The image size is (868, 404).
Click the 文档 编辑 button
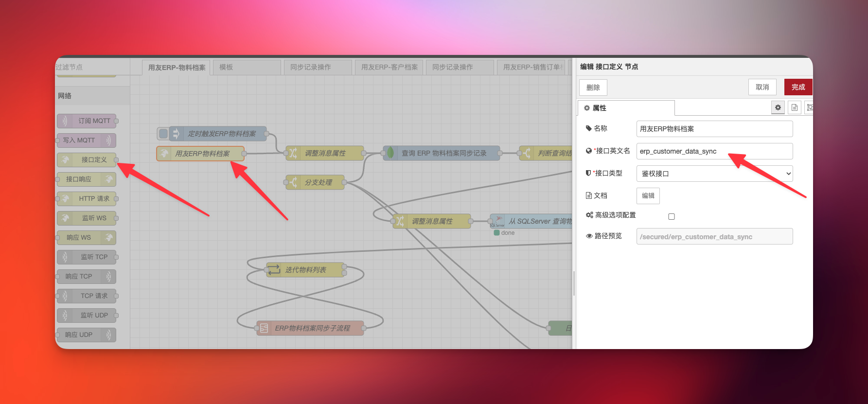point(648,195)
